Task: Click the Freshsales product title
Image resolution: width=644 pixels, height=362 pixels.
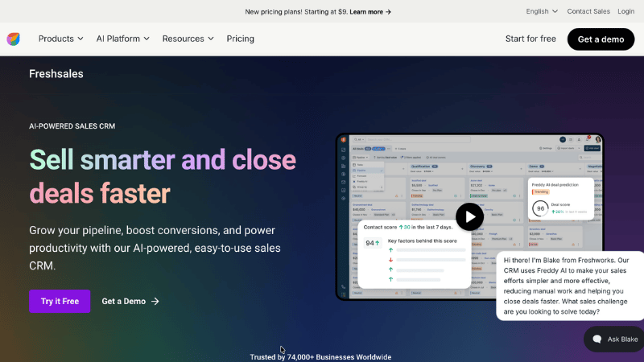Action: pos(56,74)
